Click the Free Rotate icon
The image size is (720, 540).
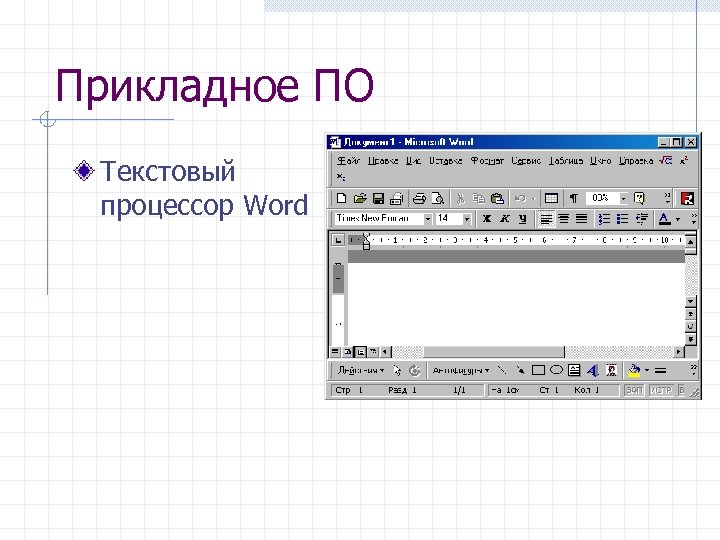(414, 370)
